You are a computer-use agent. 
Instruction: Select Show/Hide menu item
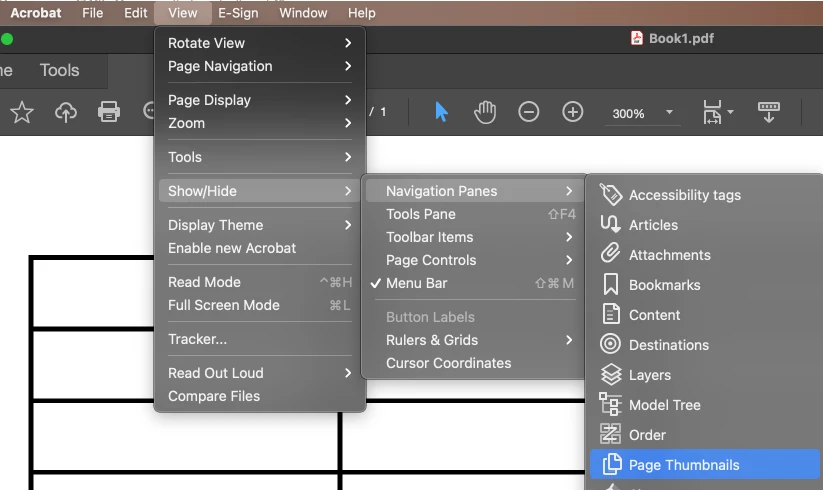[x=260, y=191]
